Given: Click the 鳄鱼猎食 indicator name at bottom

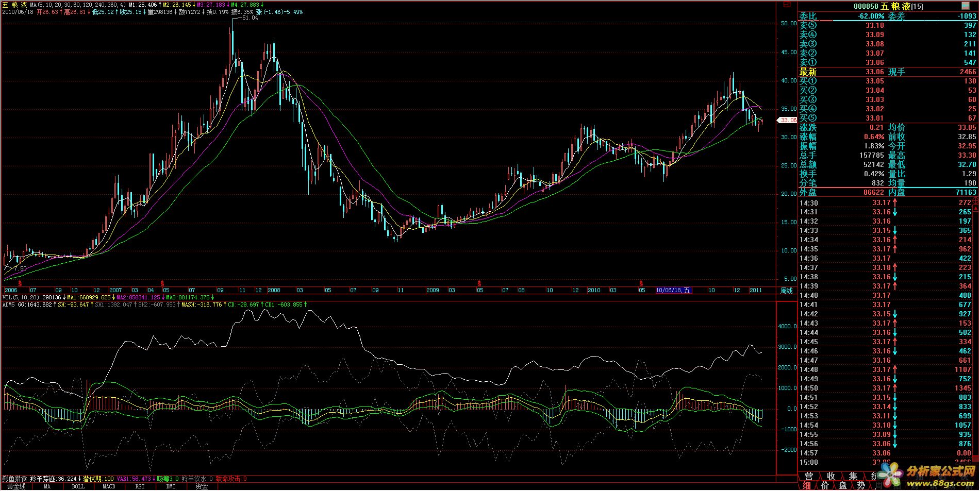Looking at the screenshot, I should coord(14,479).
